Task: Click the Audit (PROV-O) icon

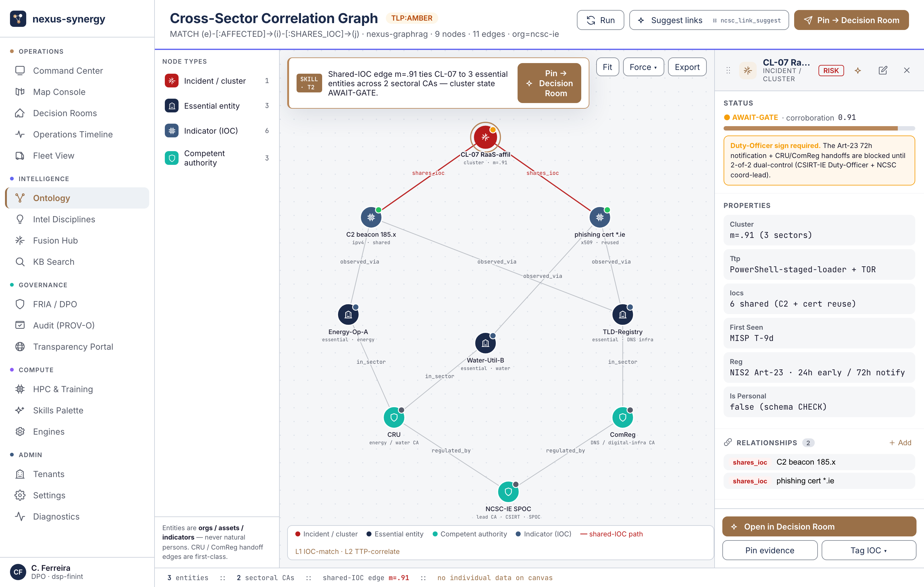Action: (20, 325)
